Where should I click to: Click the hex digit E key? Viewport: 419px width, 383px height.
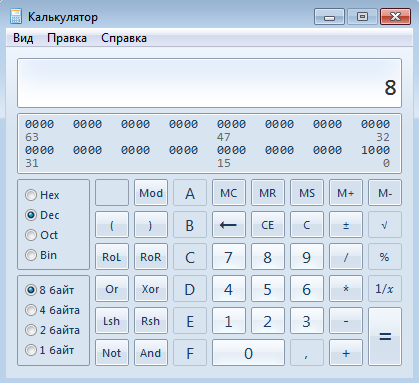(x=190, y=321)
